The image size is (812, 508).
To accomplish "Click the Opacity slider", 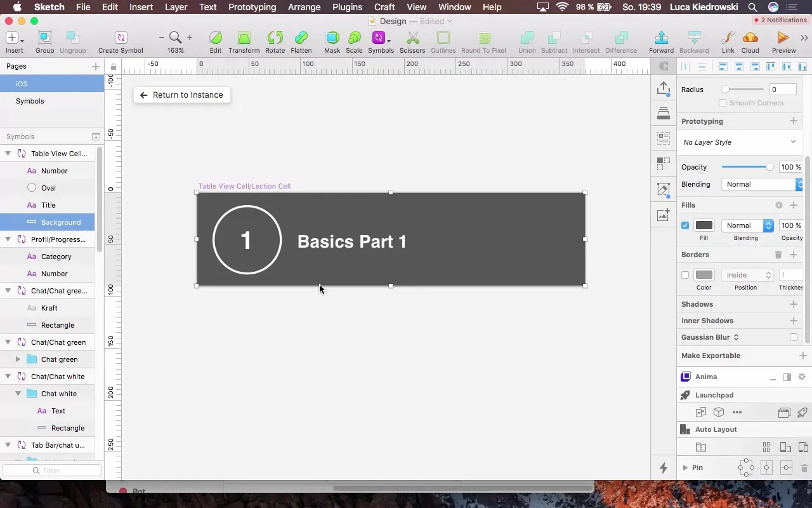I will (747, 167).
